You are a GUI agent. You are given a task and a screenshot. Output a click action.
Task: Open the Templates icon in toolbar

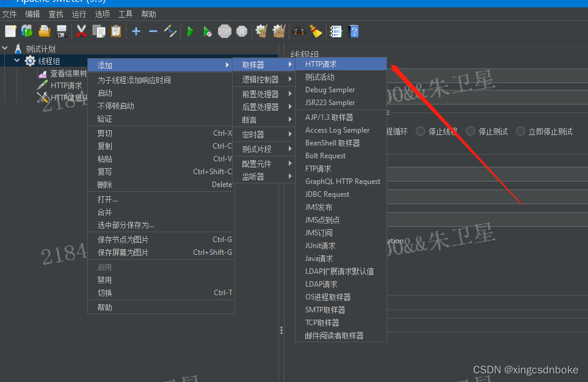27,31
